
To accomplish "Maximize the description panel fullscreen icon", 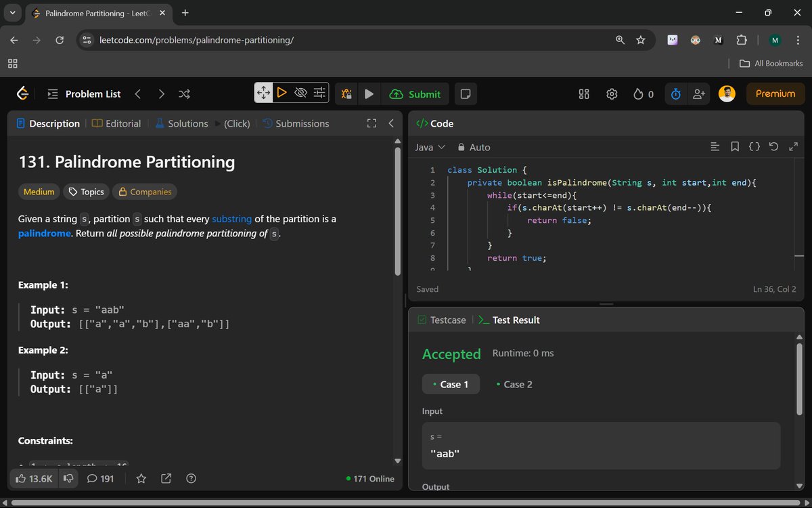I will pyautogui.click(x=371, y=123).
